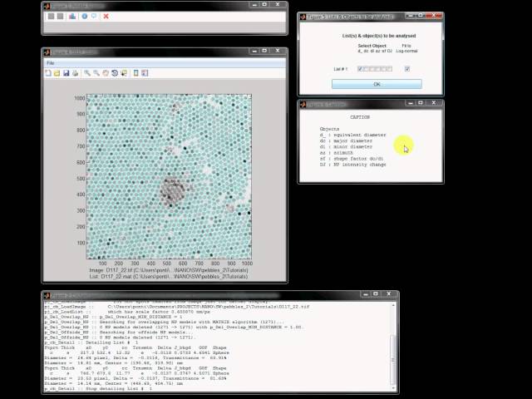Image resolution: width=532 pixels, height=399 pixels.
Task: Click the Insert Legend icon
Action: (x=145, y=73)
